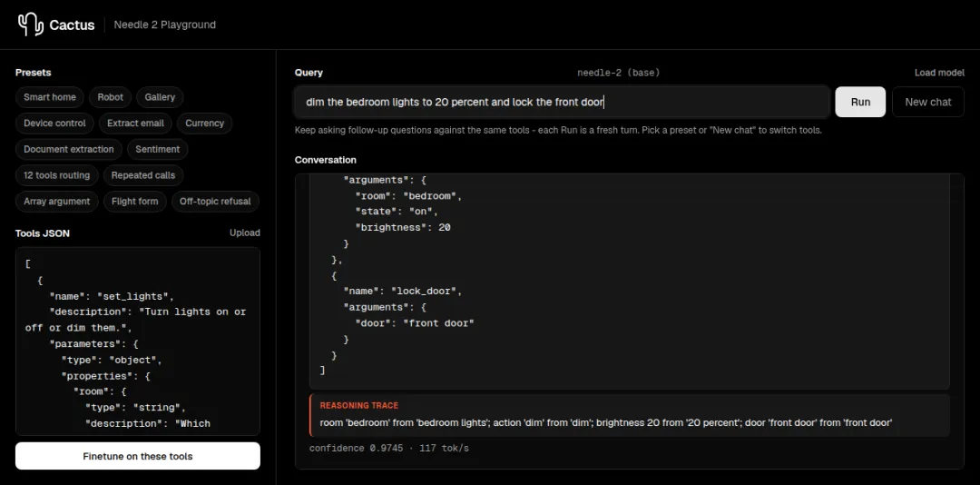
Task: Click the "room": "bedroom" line
Action: pyautogui.click(x=408, y=195)
